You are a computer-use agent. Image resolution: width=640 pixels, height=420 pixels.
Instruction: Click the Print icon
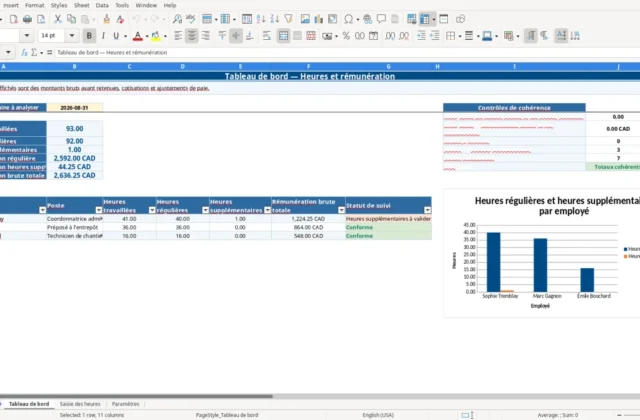(x=27, y=19)
